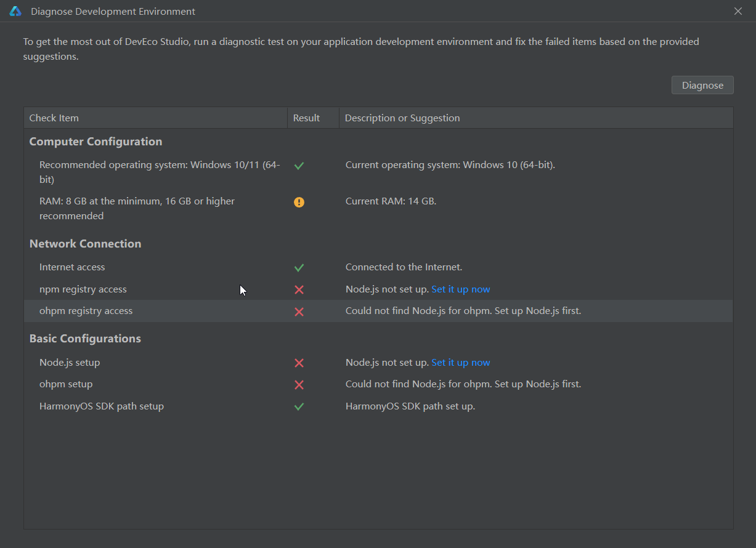Image resolution: width=756 pixels, height=548 pixels.
Task: Click the green checkmark for operating system check
Action: tap(299, 166)
